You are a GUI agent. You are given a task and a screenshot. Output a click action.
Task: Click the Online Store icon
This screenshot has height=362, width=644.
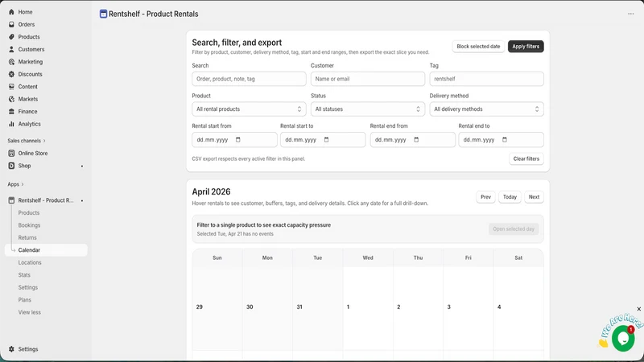click(x=11, y=153)
